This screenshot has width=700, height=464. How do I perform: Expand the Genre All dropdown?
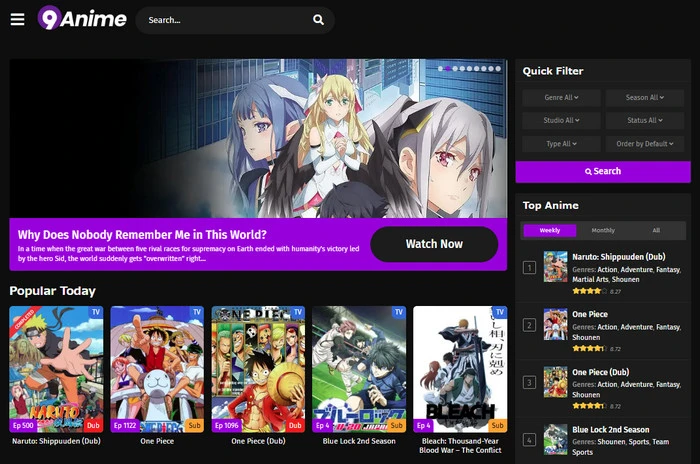pos(561,98)
